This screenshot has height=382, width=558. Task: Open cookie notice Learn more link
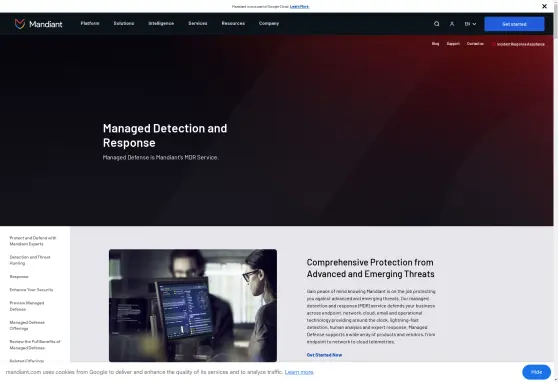point(299,372)
